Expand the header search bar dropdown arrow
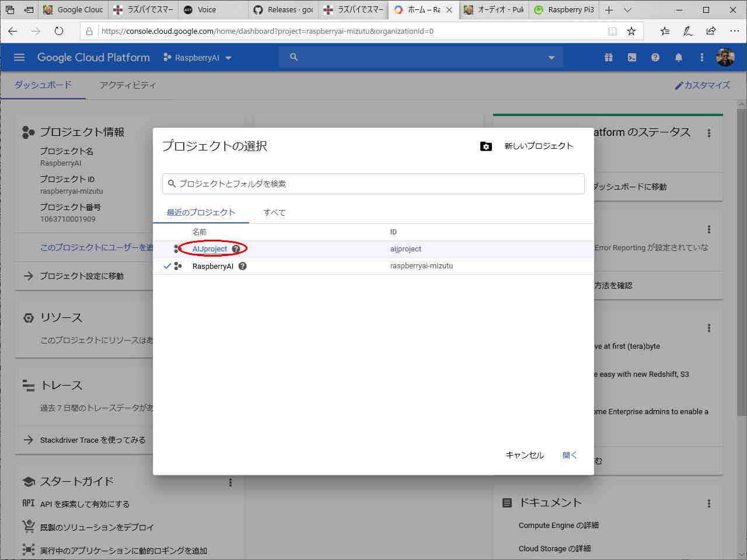 (x=551, y=57)
